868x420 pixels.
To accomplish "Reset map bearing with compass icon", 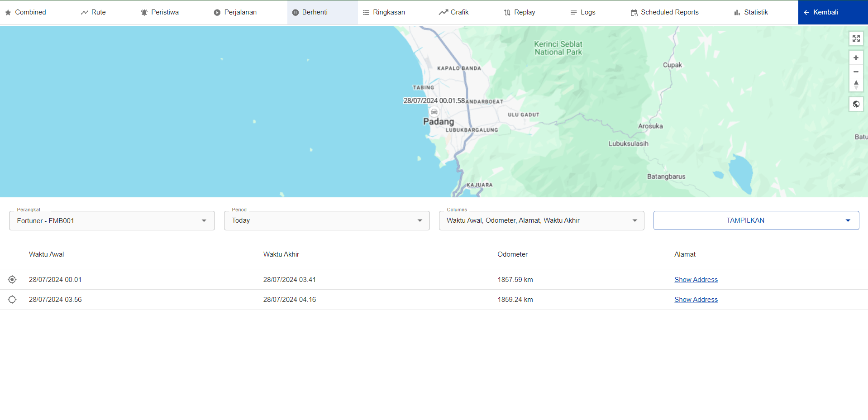I will (856, 85).
